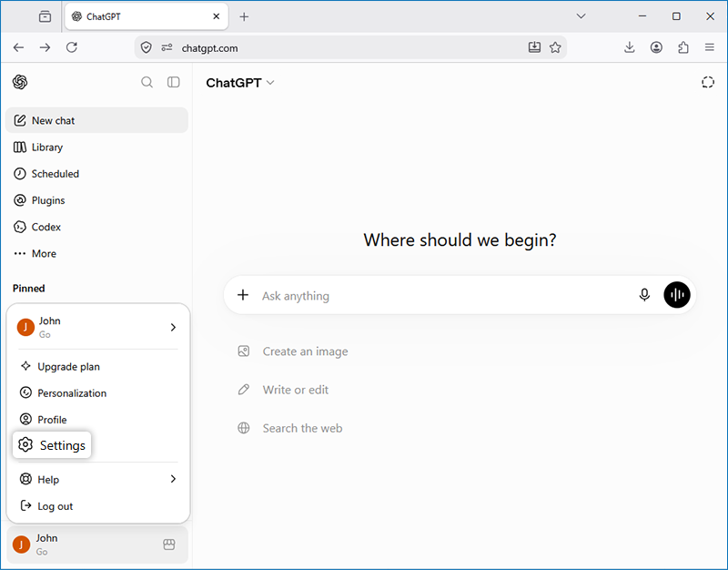Open Codex from the sidebar
The height and width of the screenshot is (570, 728).
tap(96, 227)
